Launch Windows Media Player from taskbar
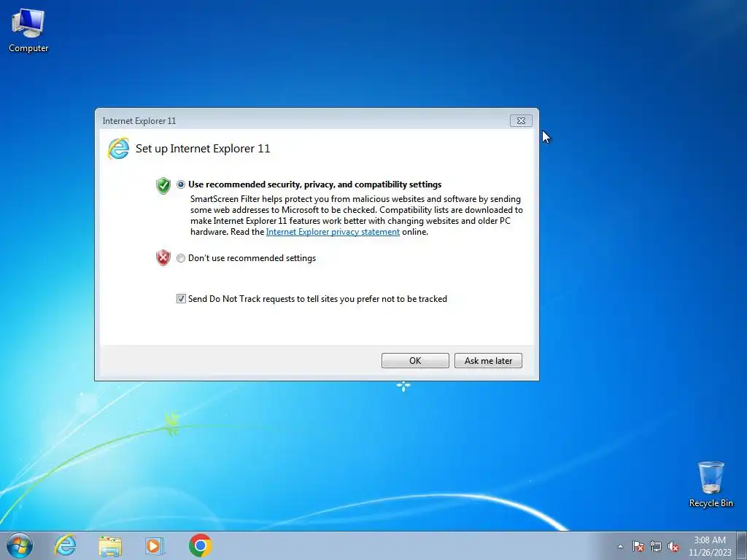Viewport: 747px width, 560px height. click(x=155, y=545)
